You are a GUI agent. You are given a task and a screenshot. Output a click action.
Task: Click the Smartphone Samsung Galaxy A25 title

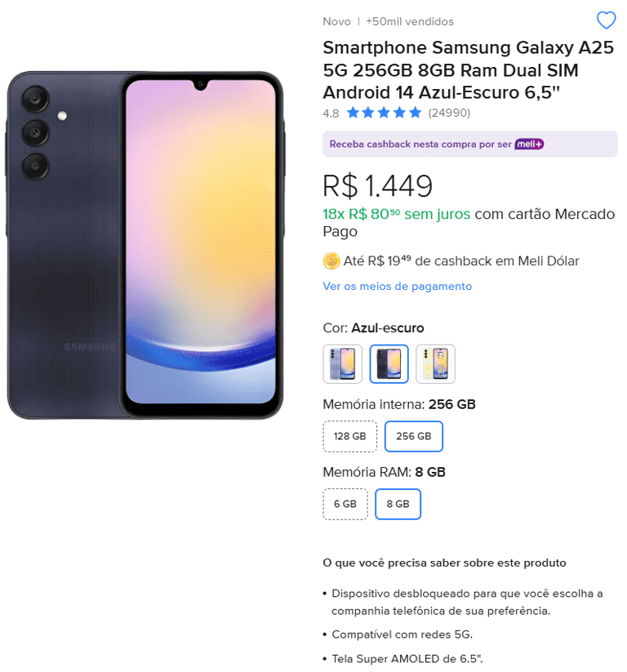[469, 70]
